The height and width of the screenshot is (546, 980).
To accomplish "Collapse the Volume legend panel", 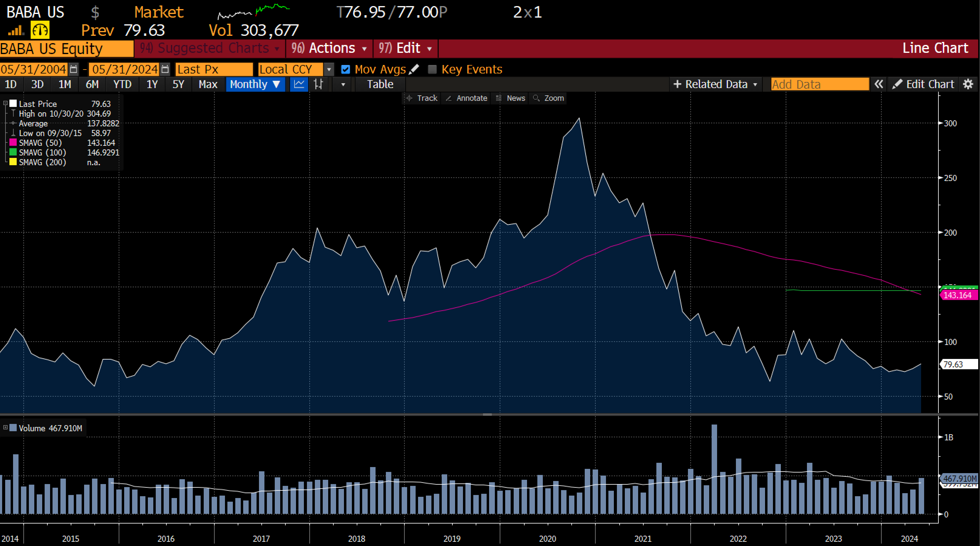I will pyautogui.click(x=5, y=428).
